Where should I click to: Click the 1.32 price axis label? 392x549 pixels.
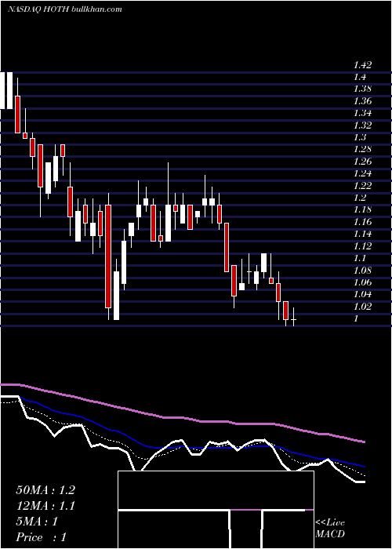click(x=362, y=125)
